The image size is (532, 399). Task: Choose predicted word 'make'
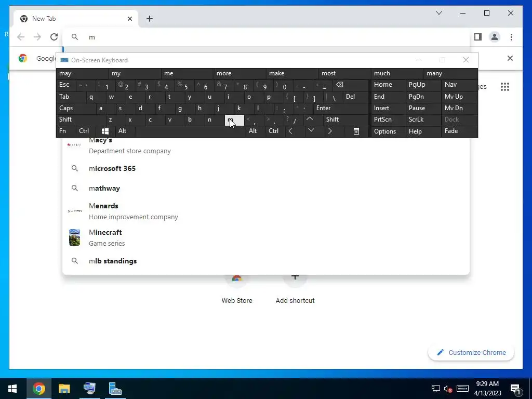[292, 73]
